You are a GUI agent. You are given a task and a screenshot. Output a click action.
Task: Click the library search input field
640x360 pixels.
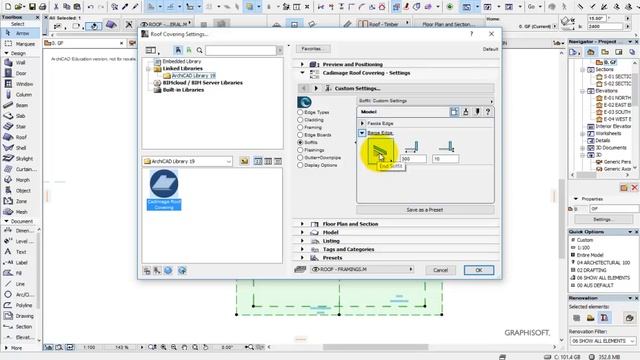[x=241, y=50]
